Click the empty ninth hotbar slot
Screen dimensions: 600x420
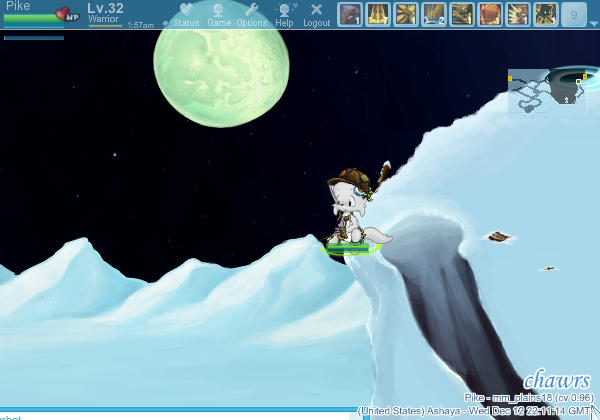tap(574, 14)
